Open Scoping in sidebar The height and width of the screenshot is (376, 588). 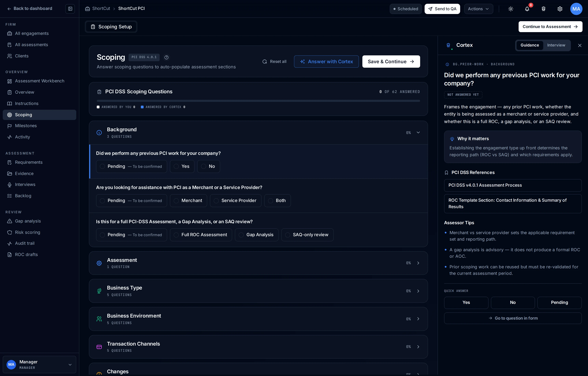coord(39,115)
